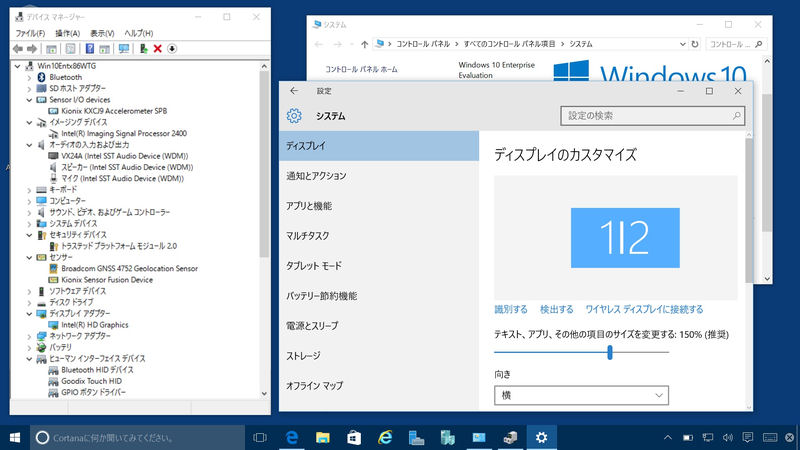Image resolution: width=800 pixels, height=450 pixels.
Task: Open Microsoft Edge from the taskbar
Action: point(291,437)
